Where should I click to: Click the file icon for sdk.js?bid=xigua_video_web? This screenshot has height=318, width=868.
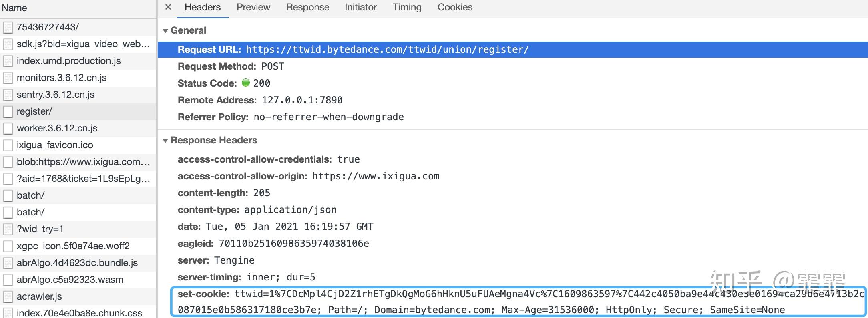coord(8,44)
